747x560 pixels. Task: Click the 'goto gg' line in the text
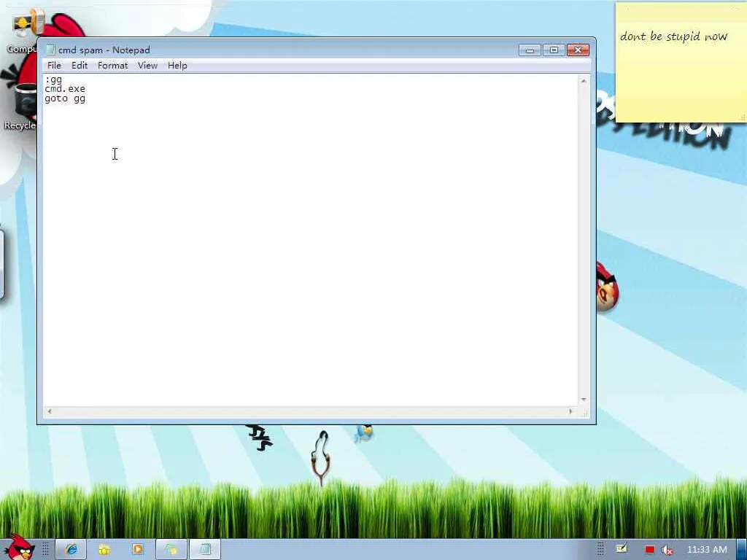65,98
